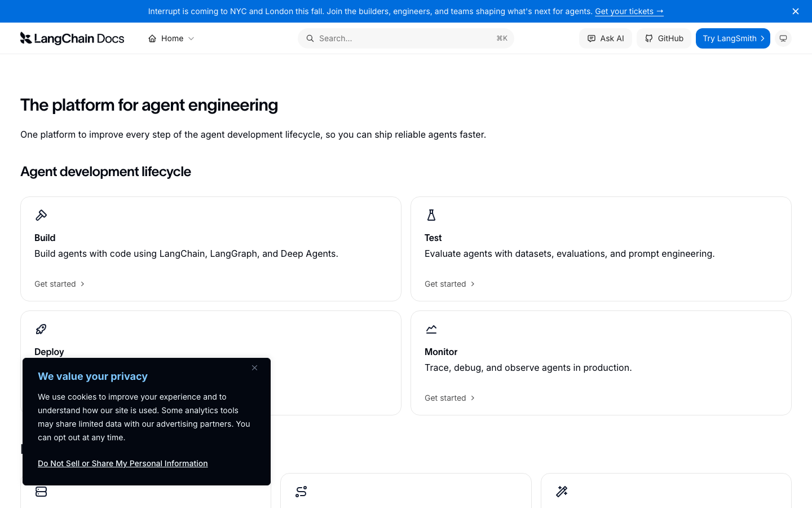Toggle the theme mode monitor icon
Image resolution: width=812 pixels, height=508 pixels.
tap(783, 38)
